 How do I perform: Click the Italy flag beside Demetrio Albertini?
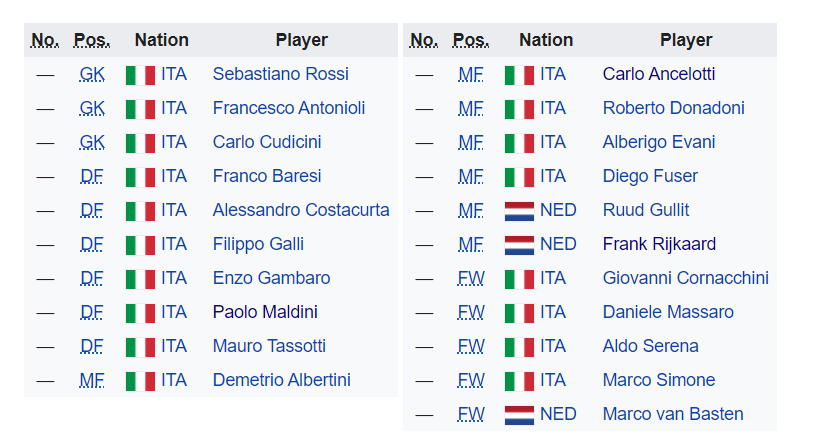pyautogui.click(x=140, y=380)
